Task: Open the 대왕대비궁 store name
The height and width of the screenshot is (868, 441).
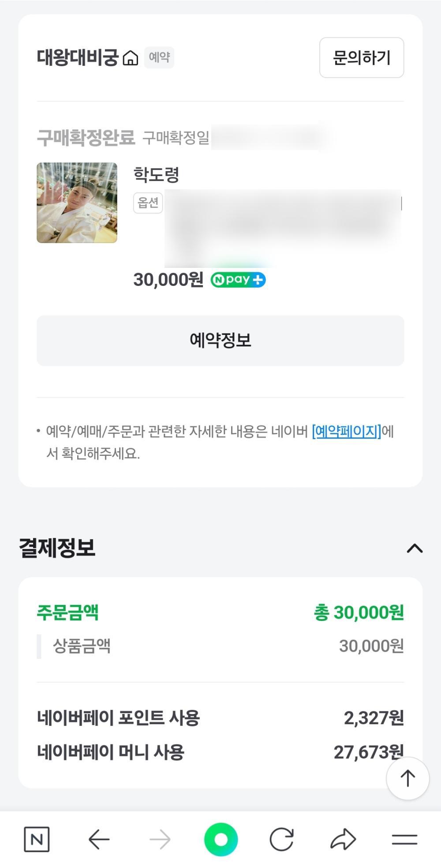Action: 78,57
